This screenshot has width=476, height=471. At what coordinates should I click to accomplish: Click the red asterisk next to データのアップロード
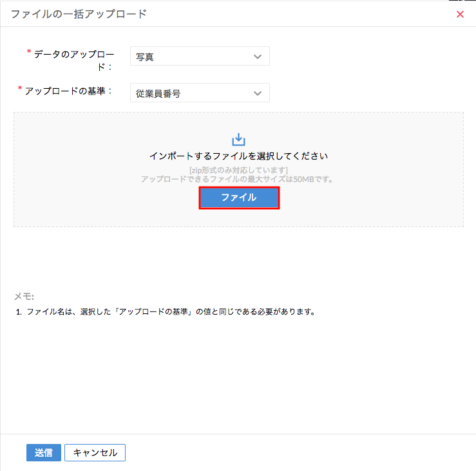click(x=28, y=52)
